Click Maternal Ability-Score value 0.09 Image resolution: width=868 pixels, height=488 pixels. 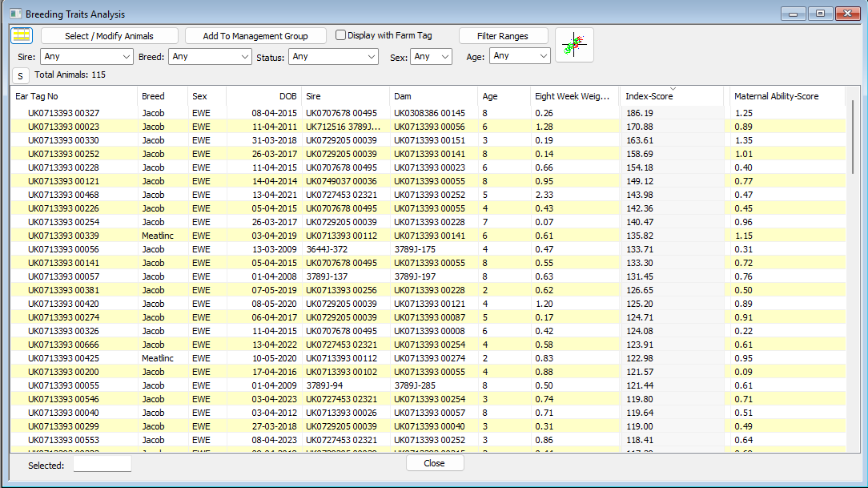[743, 372]
